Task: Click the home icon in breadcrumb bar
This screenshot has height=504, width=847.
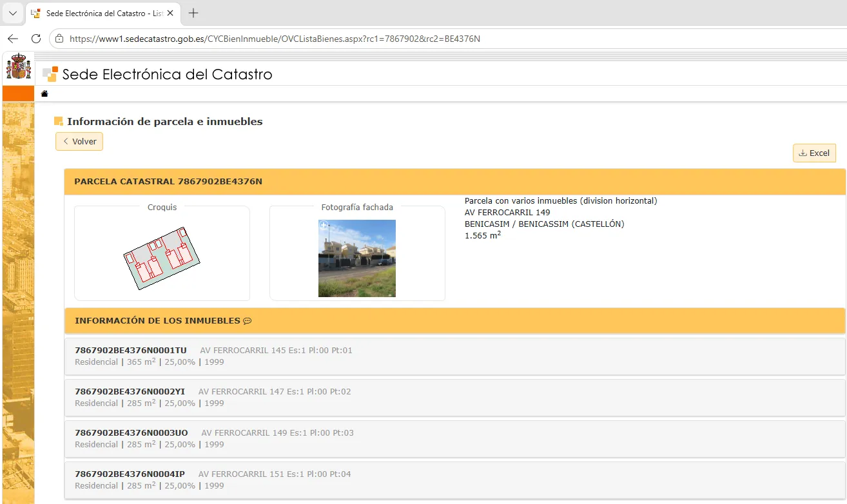Action: [44, 94]
